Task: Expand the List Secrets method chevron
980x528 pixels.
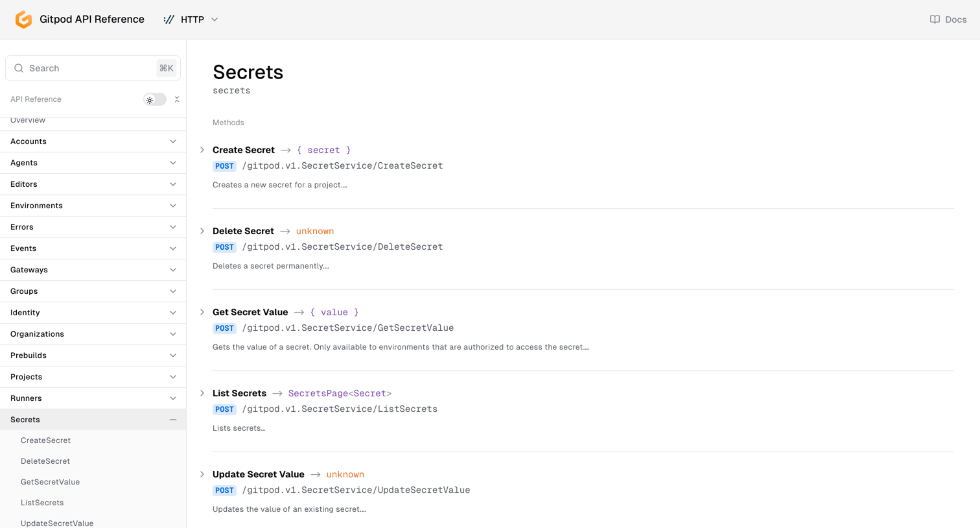Action: (x=202, y=393)
